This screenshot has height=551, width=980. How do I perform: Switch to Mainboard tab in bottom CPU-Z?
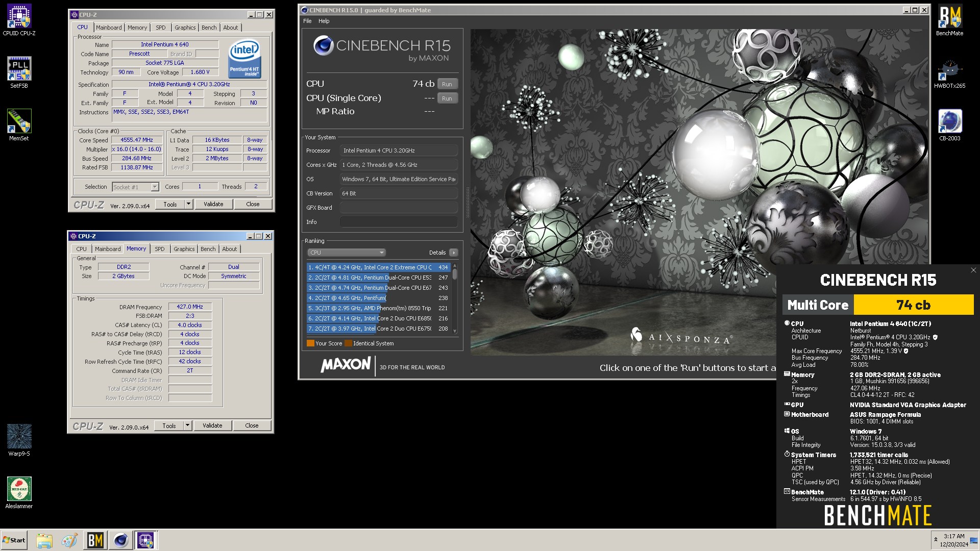(108, 249)
